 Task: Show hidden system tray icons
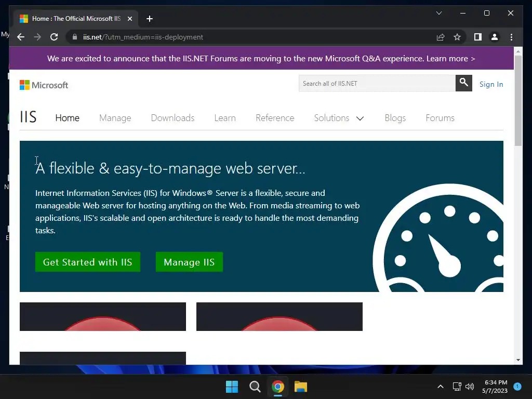pyautogui.click(x=441, y=387)
